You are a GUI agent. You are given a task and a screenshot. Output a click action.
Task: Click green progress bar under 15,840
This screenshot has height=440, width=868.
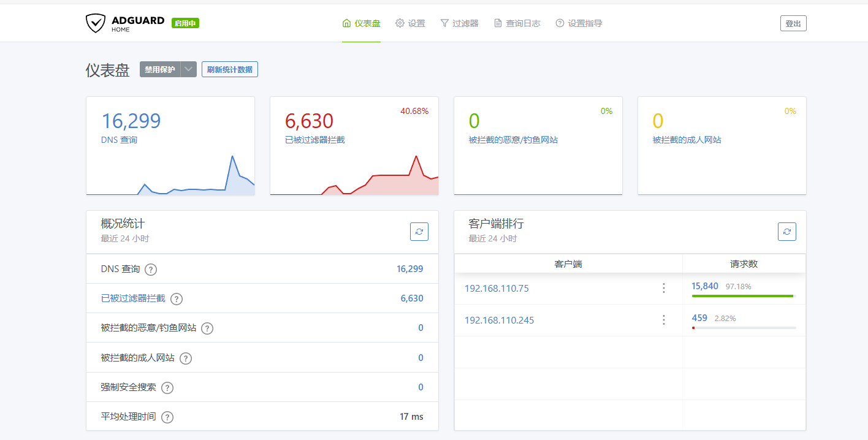(742, 296)
